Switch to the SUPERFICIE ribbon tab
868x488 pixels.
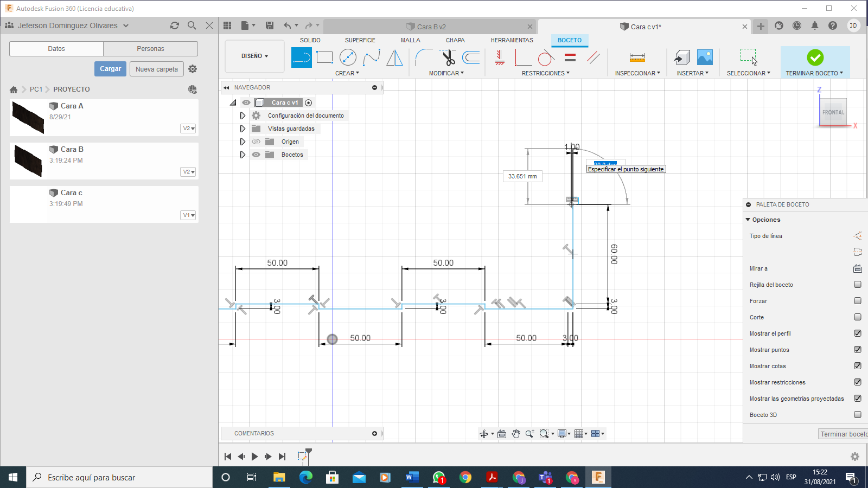pyautogui.click(x=360, y=40)
